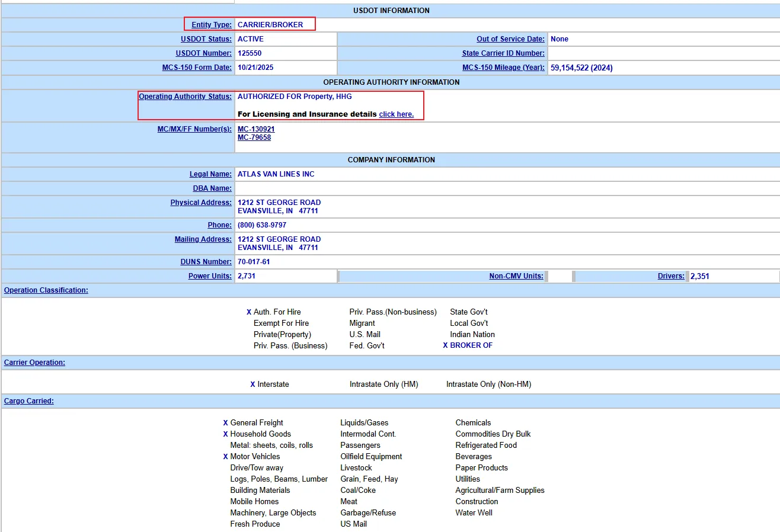The image size is (780, 532).
Task: Open the MC-79658 number link
Action: pos(254,137)
